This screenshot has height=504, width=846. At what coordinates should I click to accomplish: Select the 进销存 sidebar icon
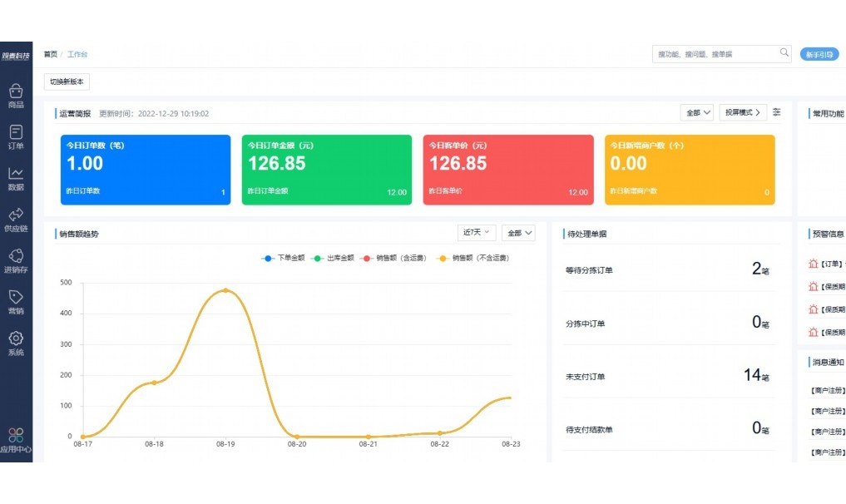click(x=15, y=259)
